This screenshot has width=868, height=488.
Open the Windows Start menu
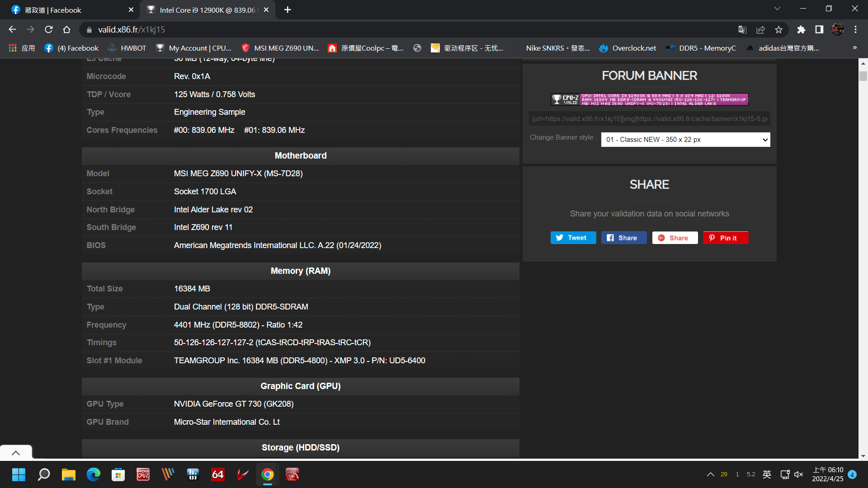tap(19, 474)
